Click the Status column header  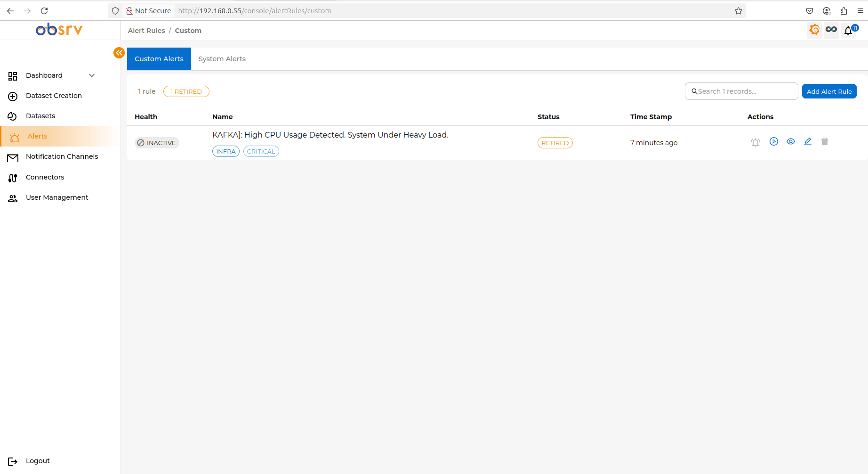pyautogui.click(x=548, y=117)
